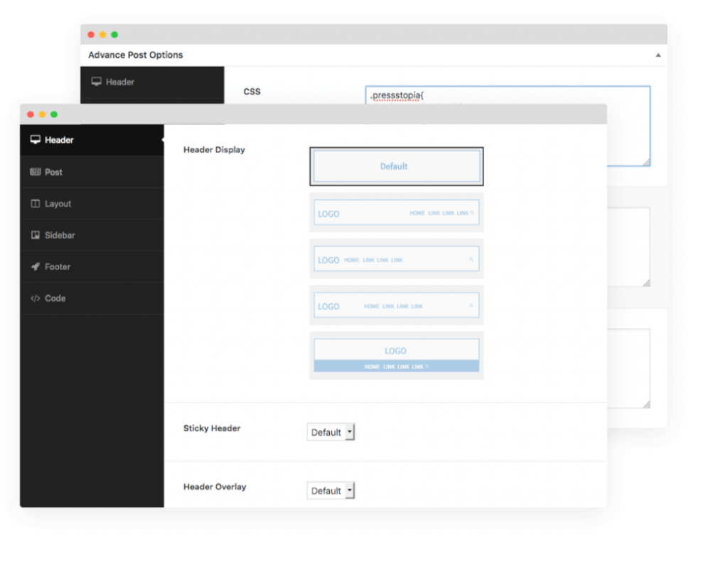Open the Sticky Header dropdown
The width and height of the screenshot is (728, 581).
point(331,432)
